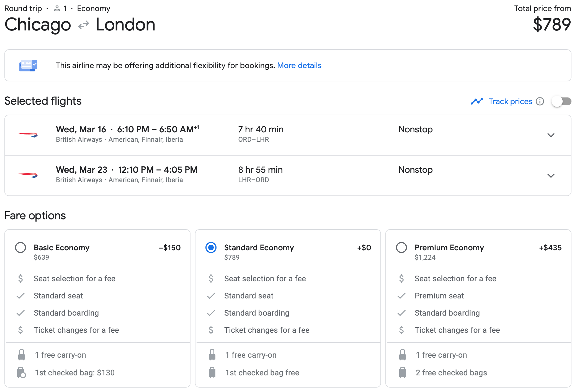
Task: Click the ORD–LHR route text
Action: coord(254,140)
